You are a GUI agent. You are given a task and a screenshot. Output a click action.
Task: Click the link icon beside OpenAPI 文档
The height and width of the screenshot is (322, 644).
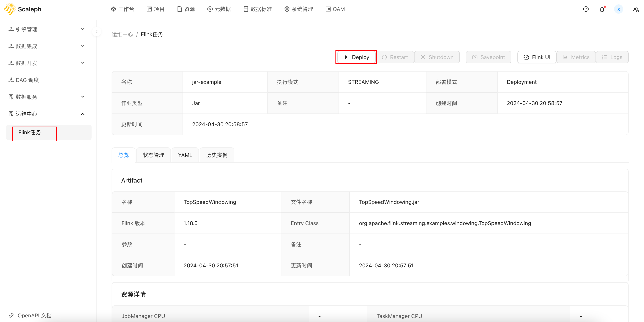point(11,315)
